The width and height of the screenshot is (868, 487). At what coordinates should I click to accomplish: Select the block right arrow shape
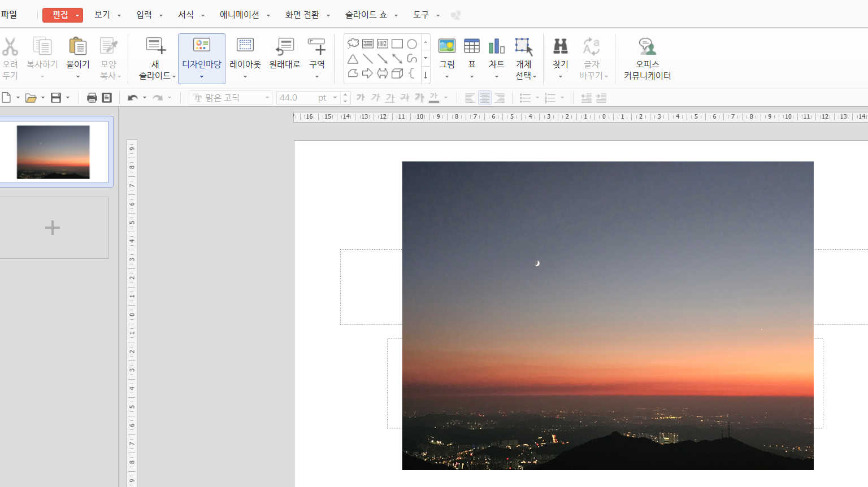(368, 73)
